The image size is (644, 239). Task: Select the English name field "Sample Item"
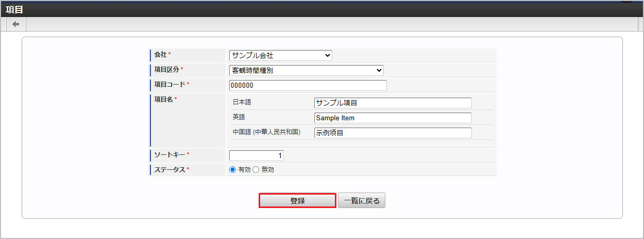pyautogui.click(x=393, y=118)
